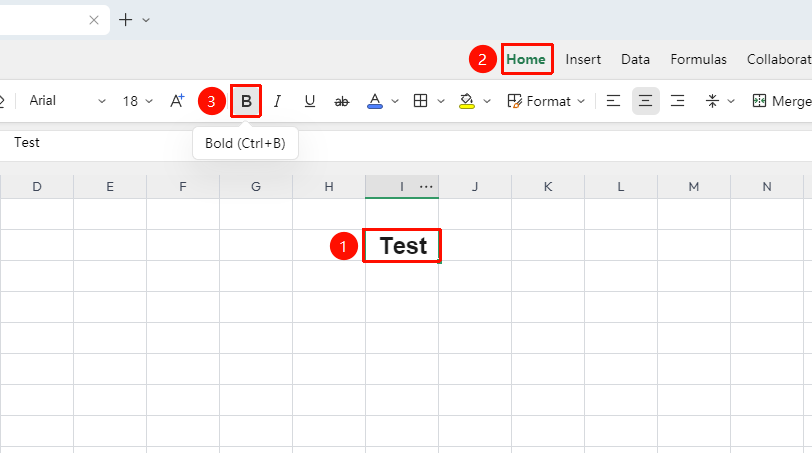
Task: Toggle Bold formatting button
Action: click(246, 101)
